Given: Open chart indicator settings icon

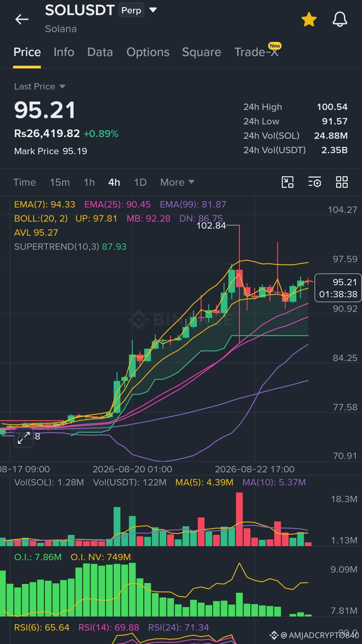Looking at the screenshot, I should click(314, 182).
